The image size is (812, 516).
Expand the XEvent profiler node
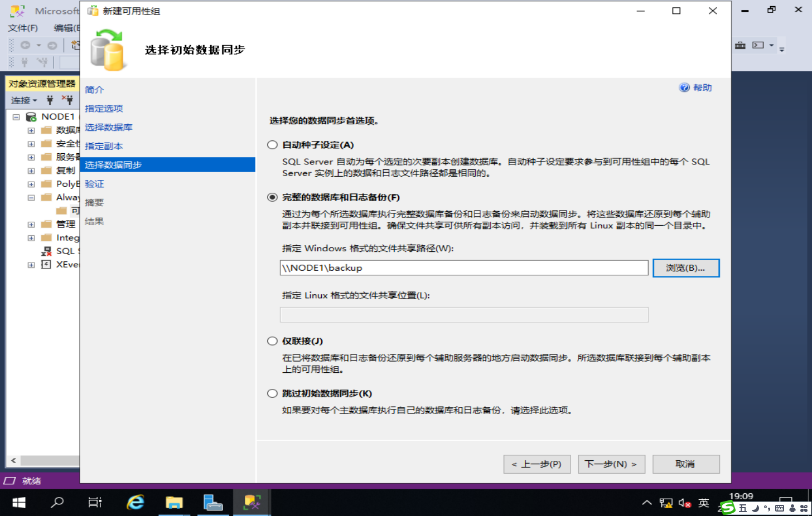[x=31, y=265]
